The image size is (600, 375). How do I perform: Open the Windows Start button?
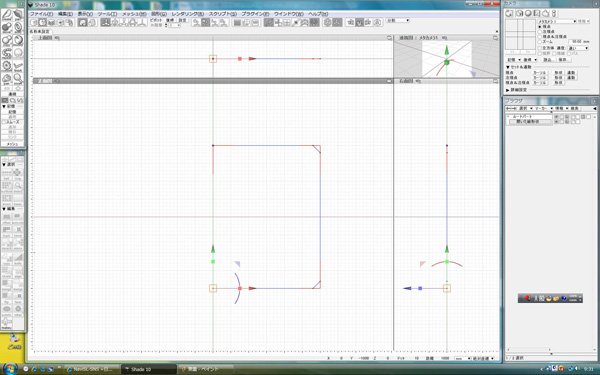click(10, 369)
